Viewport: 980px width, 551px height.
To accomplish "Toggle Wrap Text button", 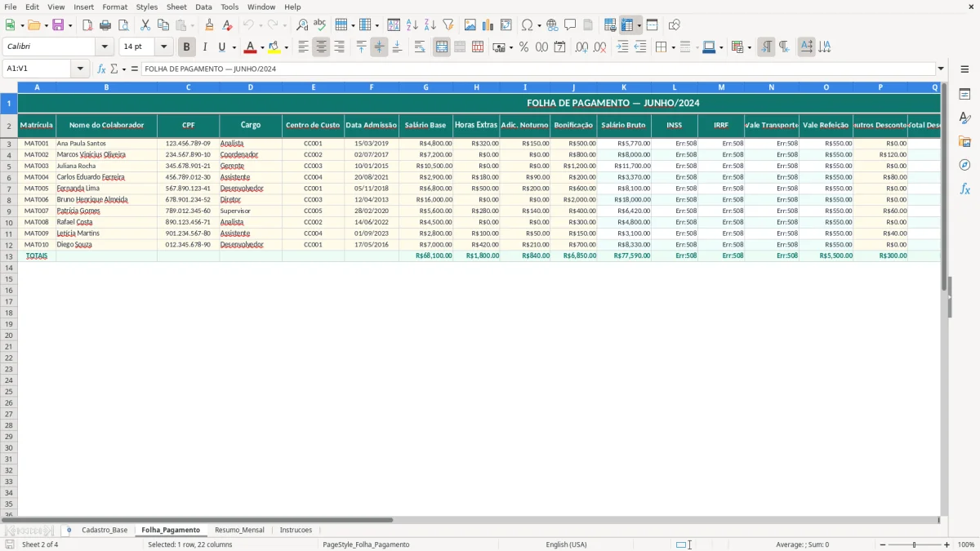I will point(420,47).
